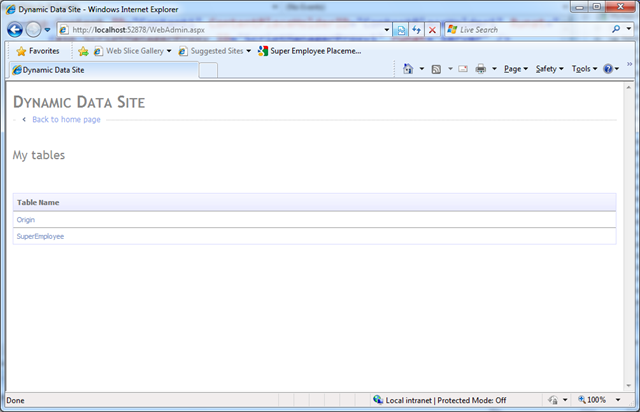Open the Favorites star button
Screen dimensions: 640x412
pos(38,50)
